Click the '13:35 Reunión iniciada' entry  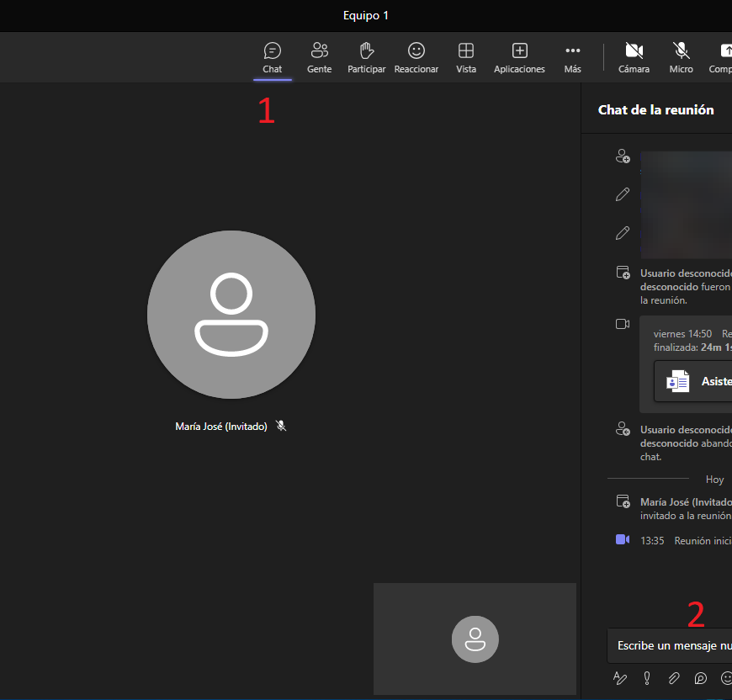click(687, 540)
